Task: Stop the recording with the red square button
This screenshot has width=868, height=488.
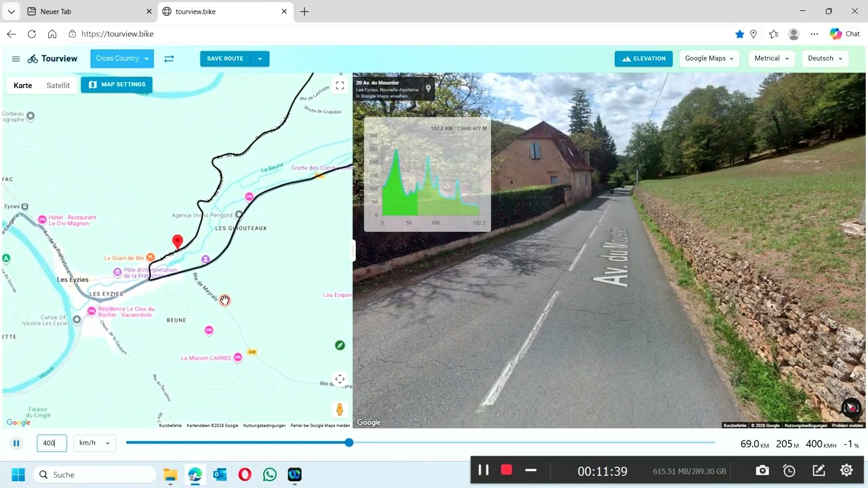Action: (507, 470)
